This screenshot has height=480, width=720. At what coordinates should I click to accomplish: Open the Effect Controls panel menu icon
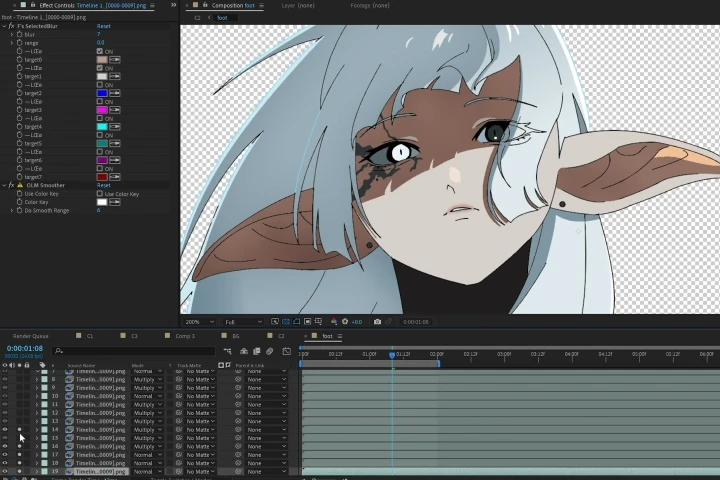tap(152, 6)
